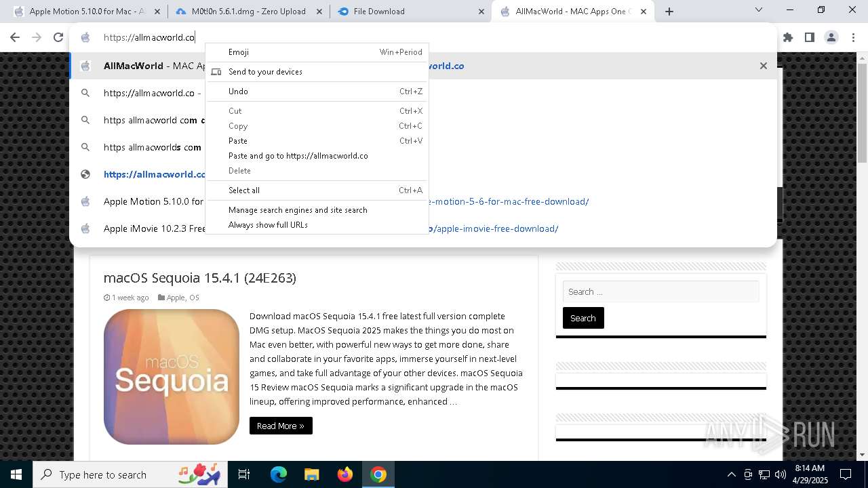Switch to the File Download tab

[412, 12]
